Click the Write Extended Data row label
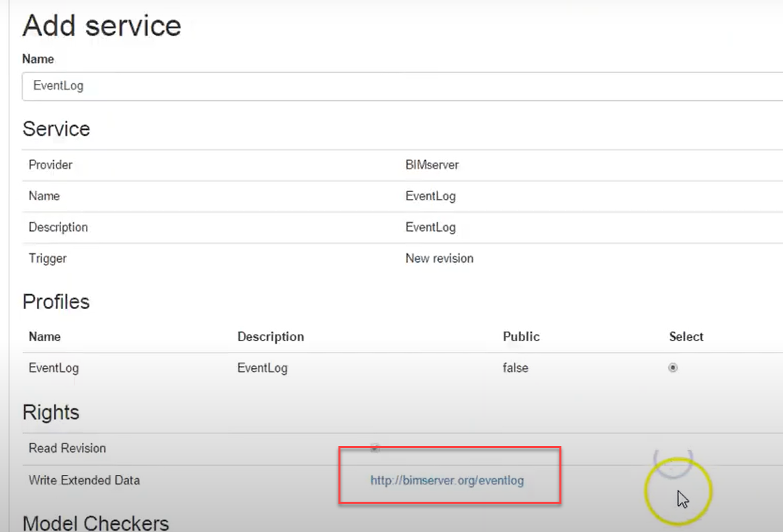The width and height of the screenshot is (783, 532). (x=84, y=480)
